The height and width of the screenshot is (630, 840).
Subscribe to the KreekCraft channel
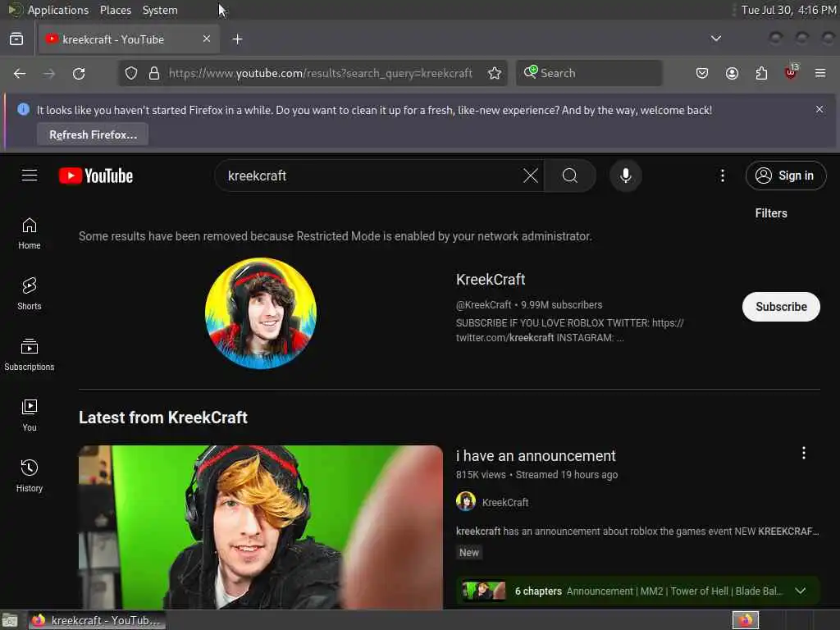coord(781,307)
